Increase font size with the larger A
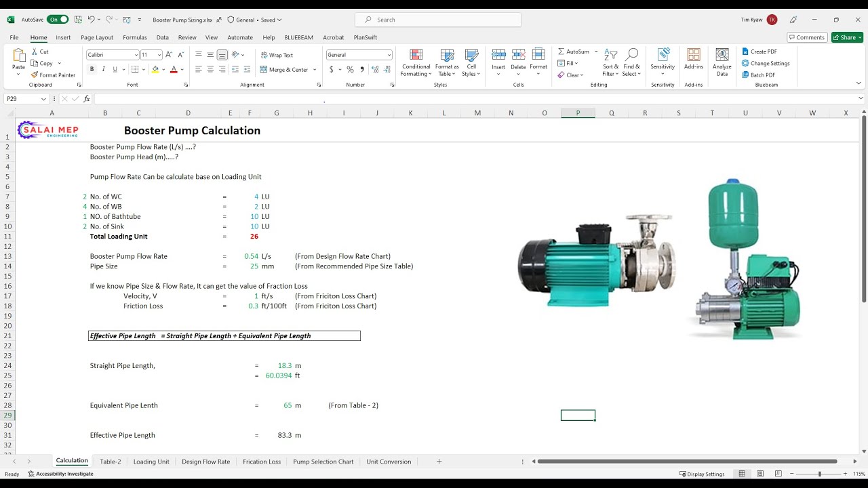This screenshot has width=868, height=488. [169, 55]
